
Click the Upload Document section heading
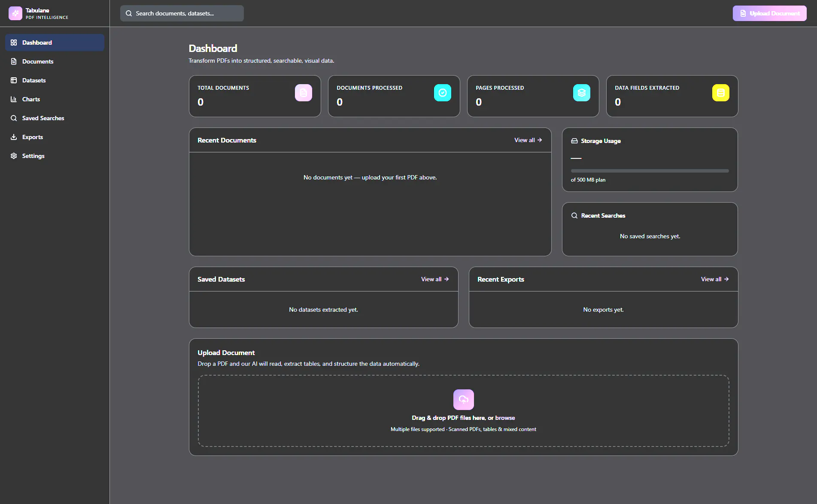coord(226,353)
